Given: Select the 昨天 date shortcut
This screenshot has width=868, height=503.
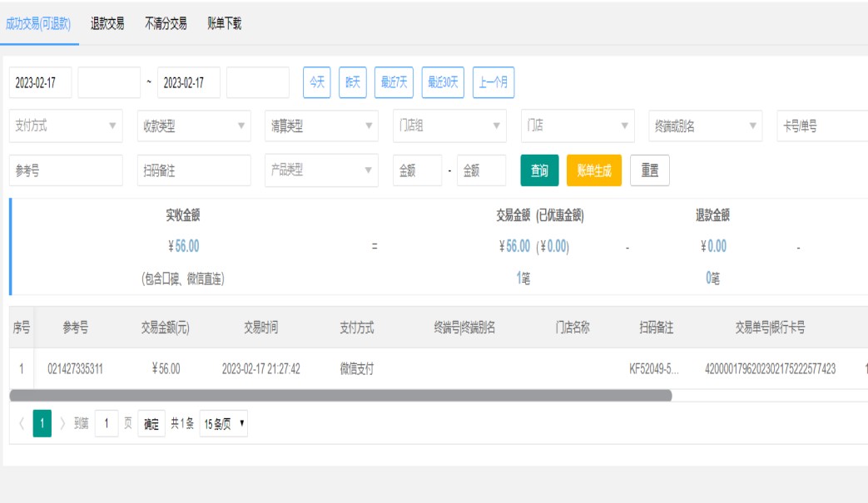Looking at the screenshot, I should tap(353, 82).
